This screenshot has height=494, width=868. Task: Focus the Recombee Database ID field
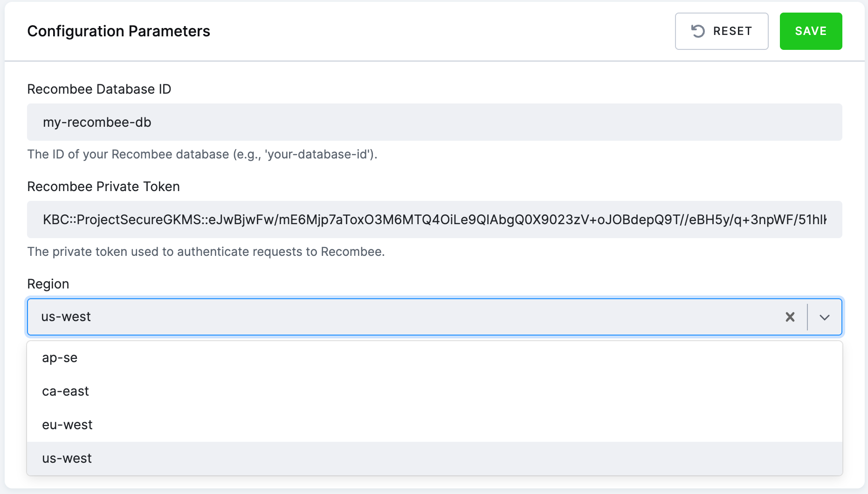[434, 122]
